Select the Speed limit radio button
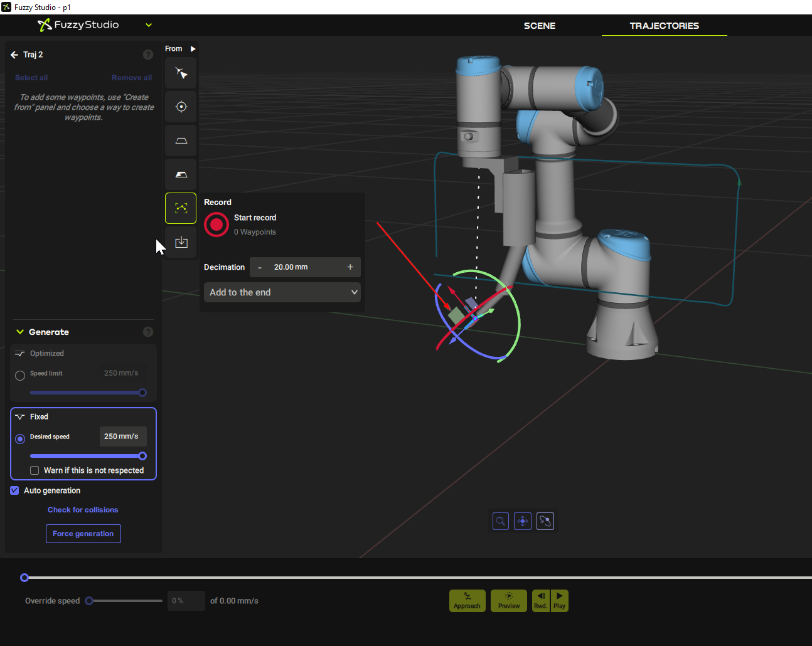This screenshot has width=812, height=646. pyautogui.click(x=19, y=375)
